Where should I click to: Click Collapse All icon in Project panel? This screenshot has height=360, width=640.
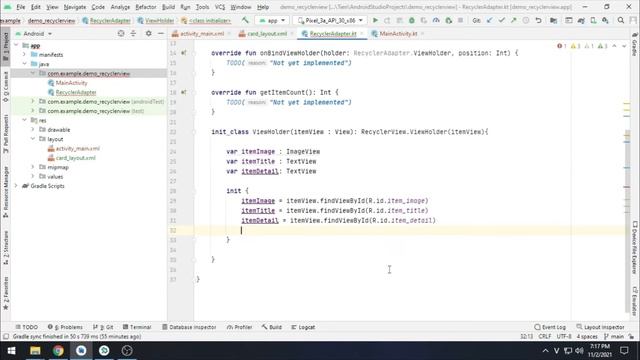pyautogui.click(x=133, y=33)
